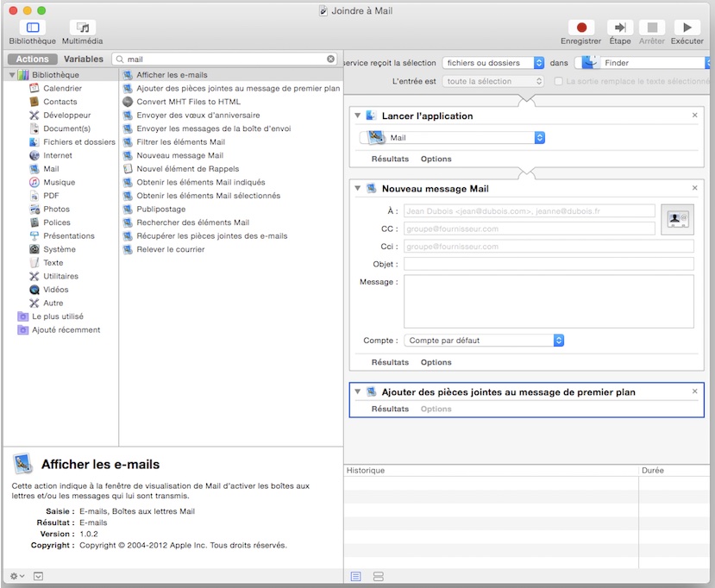Clear the mail search field
Image resolution: width=715 pixels, height=588 pixels.
(330, 59)
